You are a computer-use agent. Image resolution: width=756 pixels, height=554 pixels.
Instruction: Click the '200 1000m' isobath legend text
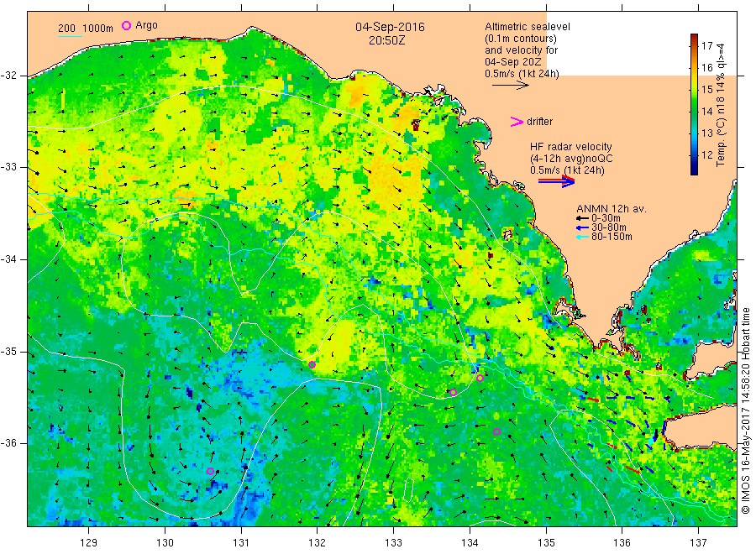click(86, 29)
